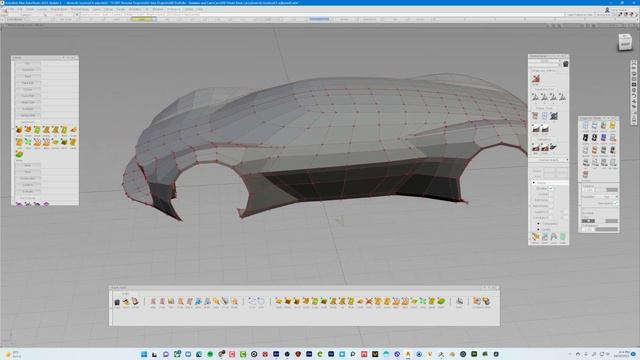The width and height of the screenshot is (640, 360).
Task: Click the lone icon in the diagnostic panel's last icon row
Action: (585, 174)
